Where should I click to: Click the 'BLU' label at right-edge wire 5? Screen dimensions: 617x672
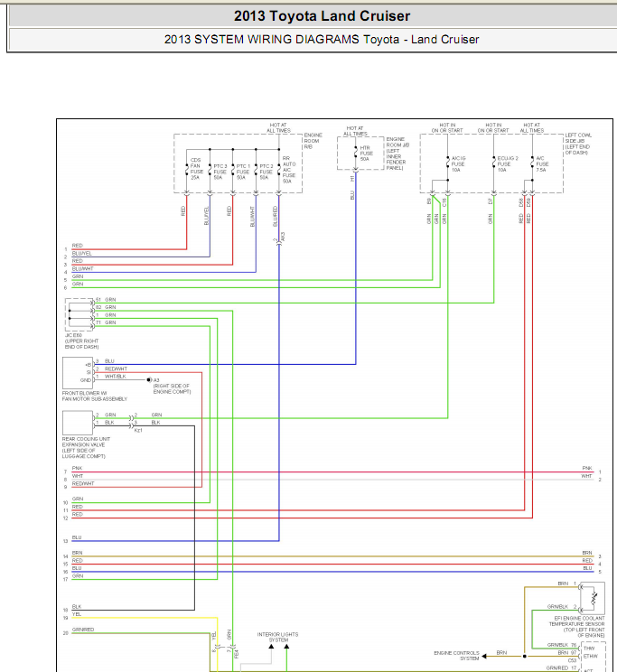point(587,568)
